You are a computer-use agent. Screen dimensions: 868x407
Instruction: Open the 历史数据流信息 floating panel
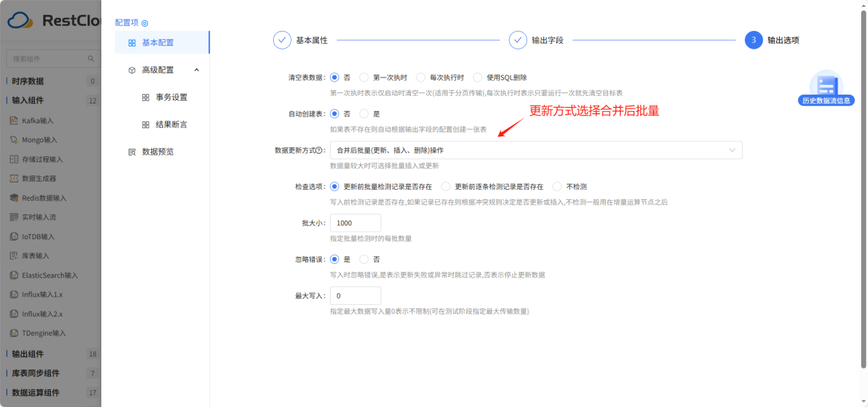(x=826, y=95)
